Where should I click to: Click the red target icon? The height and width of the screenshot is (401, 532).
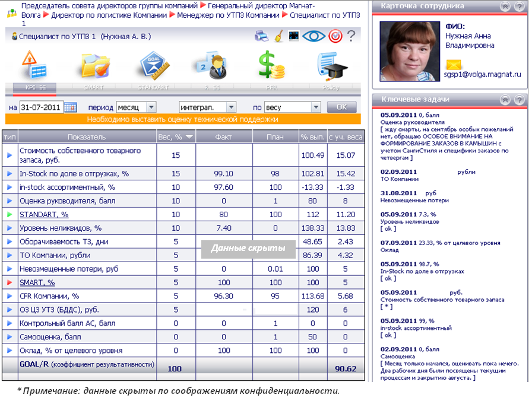click(335, 36)
